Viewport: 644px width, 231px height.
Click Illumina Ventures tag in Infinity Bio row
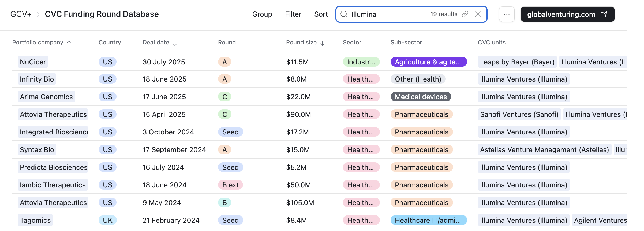click(524, 79)
